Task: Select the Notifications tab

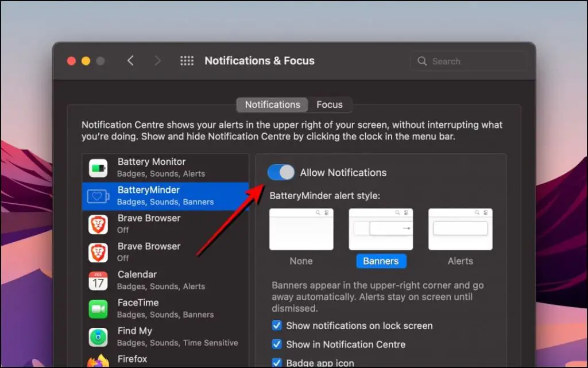Action: tap(272, 104)
